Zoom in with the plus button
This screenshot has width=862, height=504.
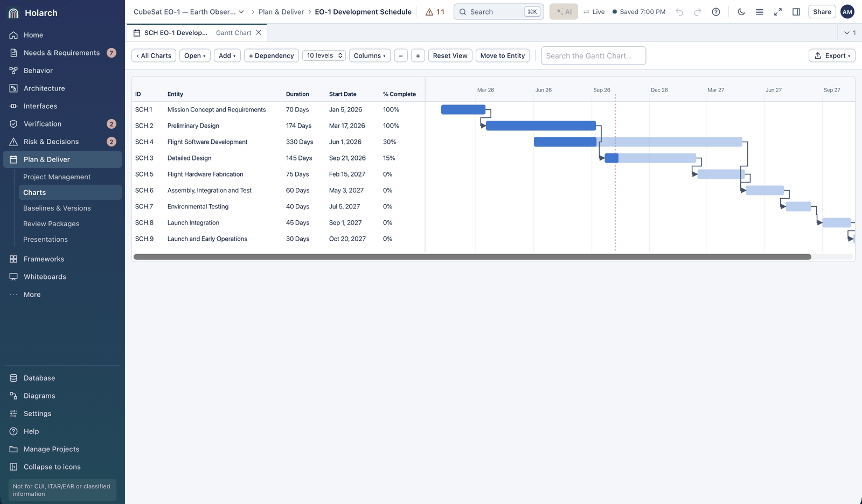418,55
